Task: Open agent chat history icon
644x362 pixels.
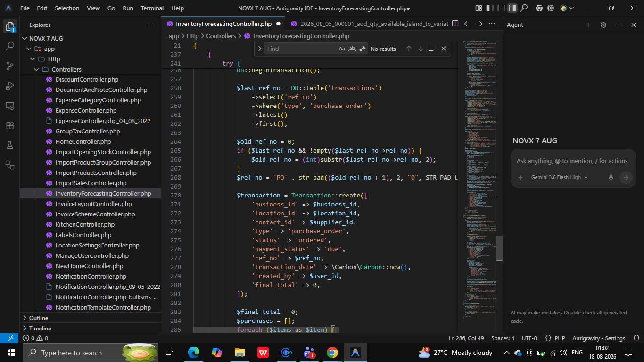Action: 603,25
